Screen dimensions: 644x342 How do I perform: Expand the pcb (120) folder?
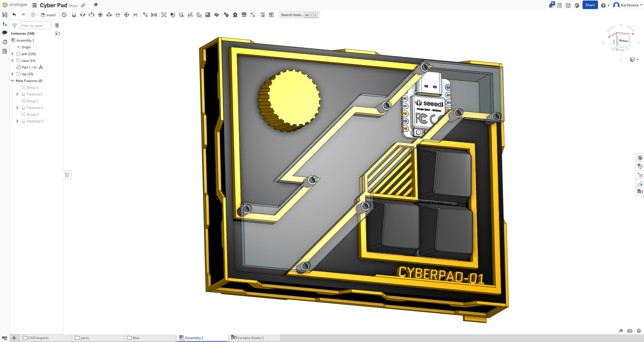[12, 54]
